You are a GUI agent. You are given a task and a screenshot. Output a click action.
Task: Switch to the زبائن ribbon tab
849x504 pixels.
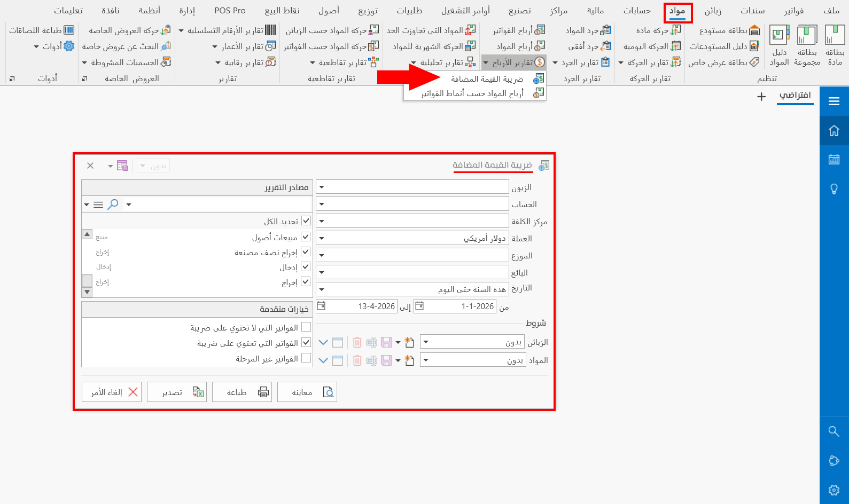(x=713, y=11)
